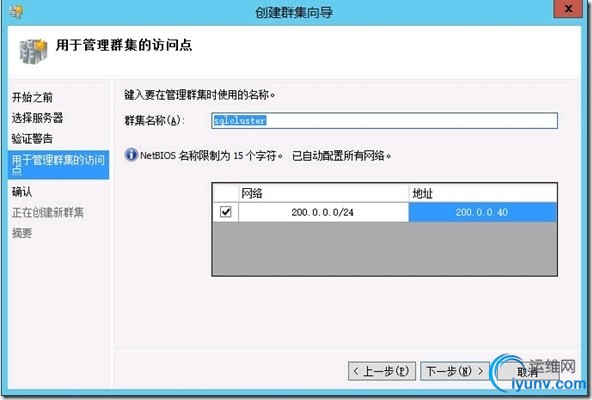The image size is (592, 400).
Task: Click the 正在创建新群集 step
Action: pos(48,212)
